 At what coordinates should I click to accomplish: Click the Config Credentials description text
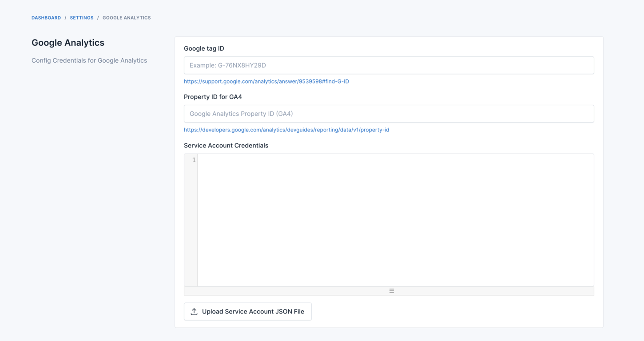point(89,60)
